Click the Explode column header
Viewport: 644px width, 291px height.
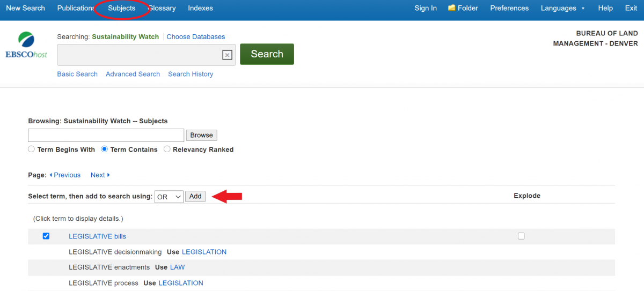pos(527,196)
